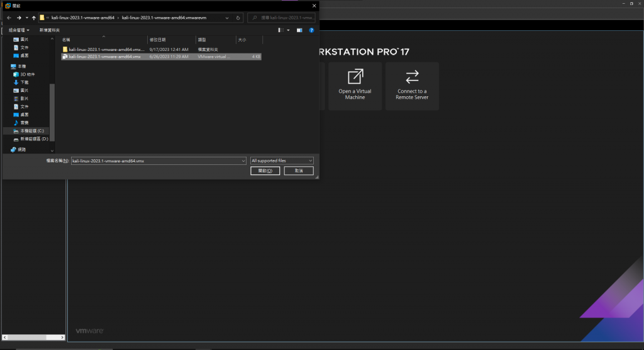Click Connect to a Remote Server tile
This screenshot has width=644, height=350.
(412, 86)
